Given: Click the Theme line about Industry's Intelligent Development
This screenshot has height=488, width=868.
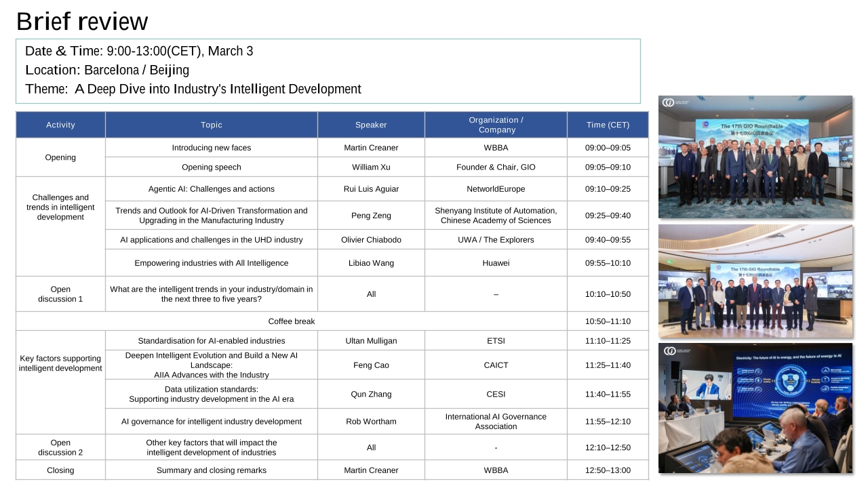Looking at the screenshot, I should (x=193, y=89).
